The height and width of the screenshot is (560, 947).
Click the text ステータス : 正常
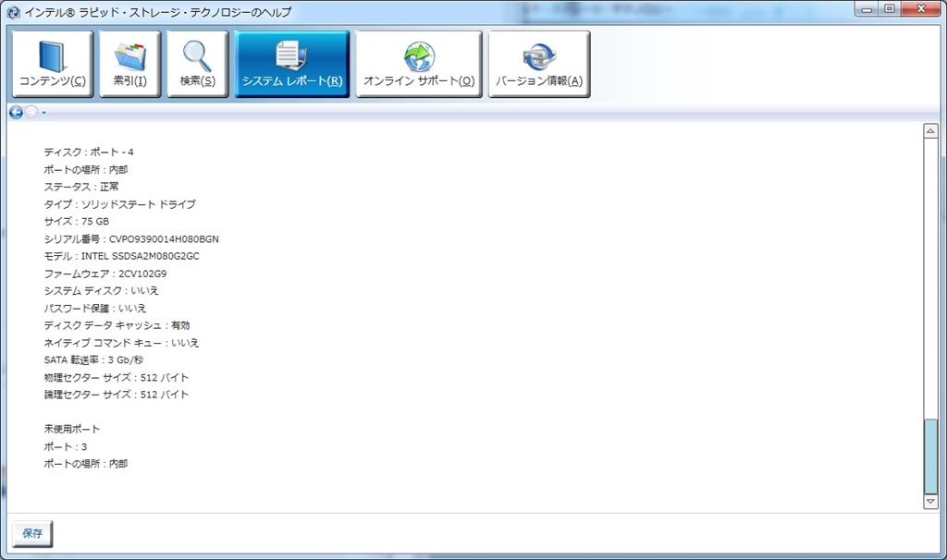coord(81,187)
